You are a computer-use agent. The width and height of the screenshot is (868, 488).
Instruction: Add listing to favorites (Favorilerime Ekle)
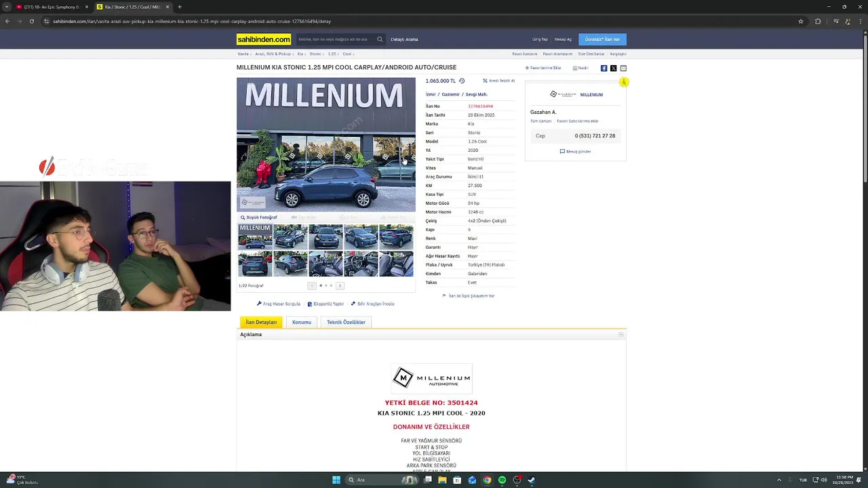[543, 68]
